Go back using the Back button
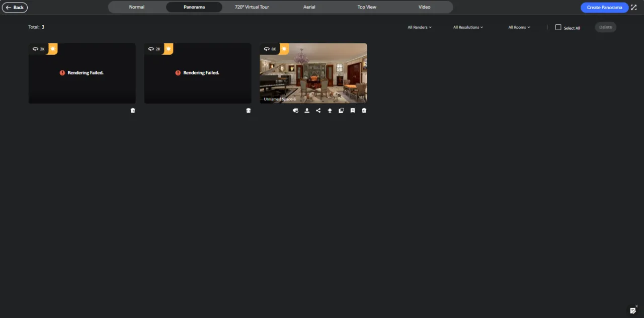Viewport: 644px width, 318px height. click(x=15, y=8)
